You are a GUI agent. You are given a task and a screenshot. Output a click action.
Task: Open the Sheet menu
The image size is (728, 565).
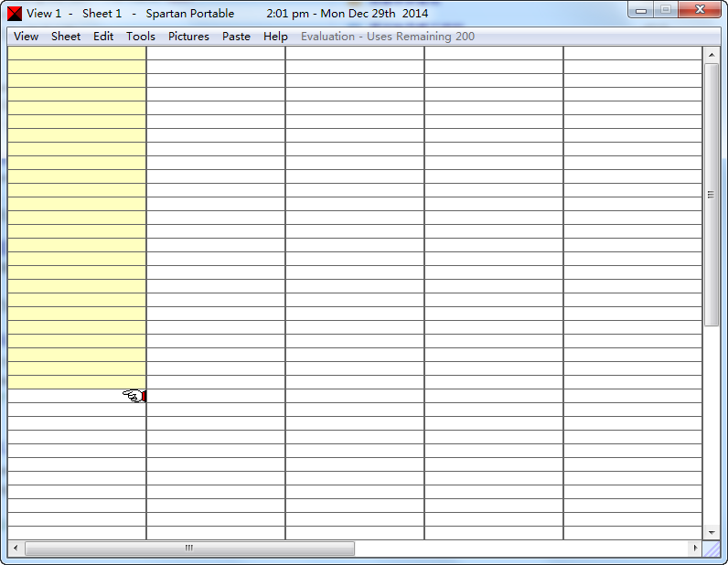pyautogui.click(x=66, y=37)
